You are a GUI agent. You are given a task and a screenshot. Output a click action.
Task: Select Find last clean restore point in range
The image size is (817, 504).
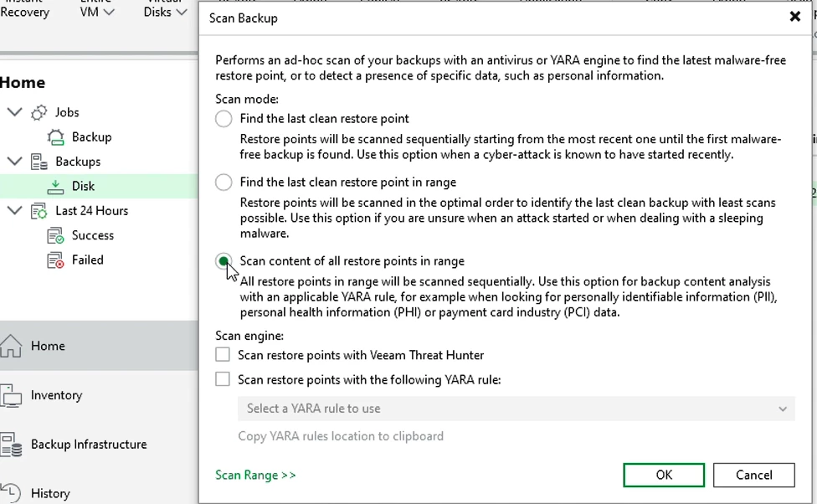pyautogui.click(x=224, y=183)
